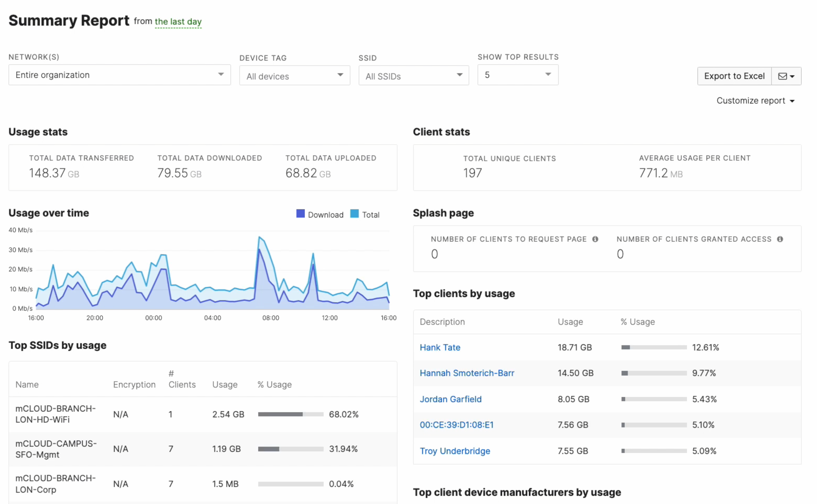Open the 'All devices' device tag dropdown
The image size is (817, 504).
coord(294,76)
